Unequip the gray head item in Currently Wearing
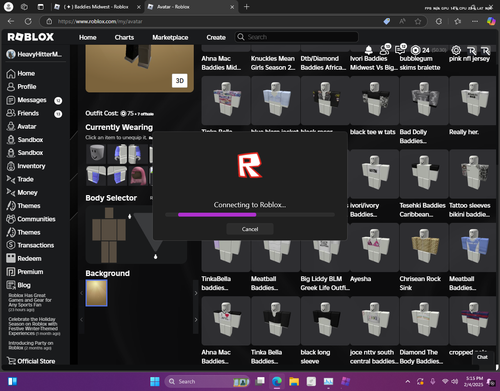This screenshot has width=500, height=391. 96,154
